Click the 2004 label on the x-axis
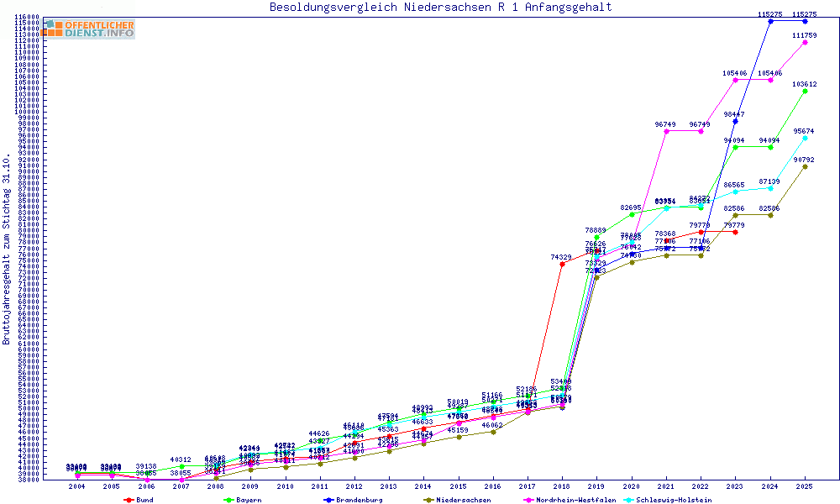The height and width of the screenshot is (504, 840). coord(77,486)
